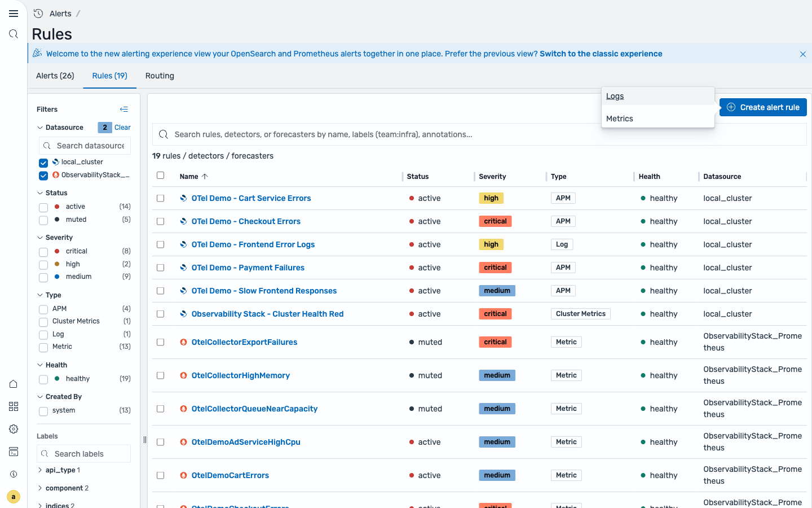Screen dimensions: 812x508
Task: Check the high severity filter
Action: click(43, 265)
